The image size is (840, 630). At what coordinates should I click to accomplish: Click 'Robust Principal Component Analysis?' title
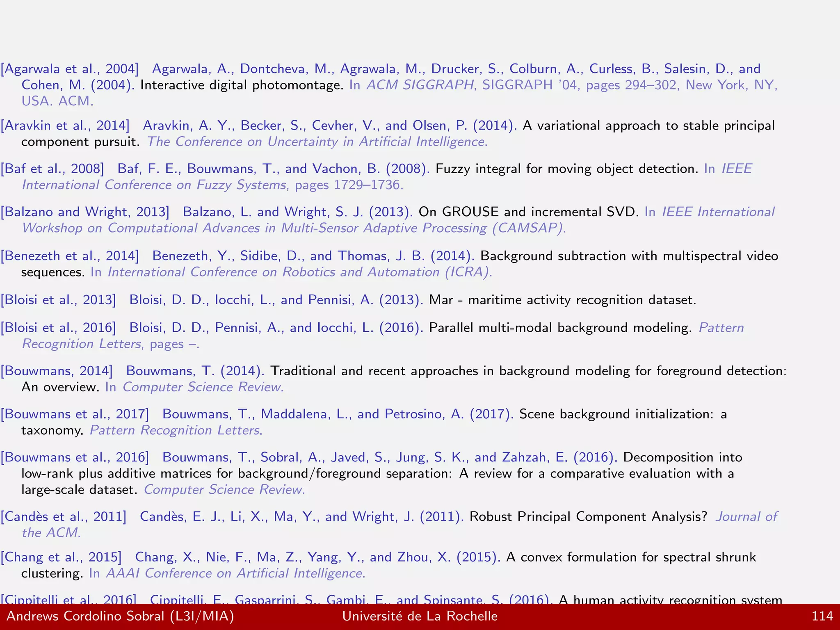coord(589,517)
